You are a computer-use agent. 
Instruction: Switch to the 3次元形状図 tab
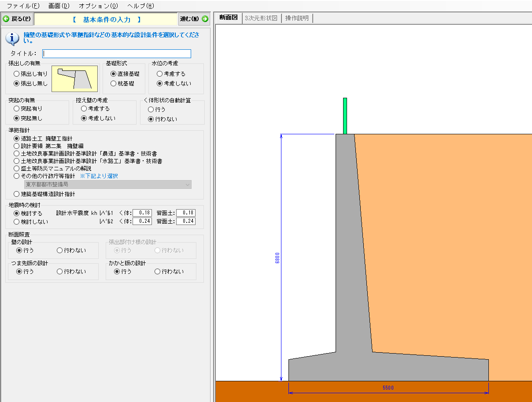click(261, 18)
